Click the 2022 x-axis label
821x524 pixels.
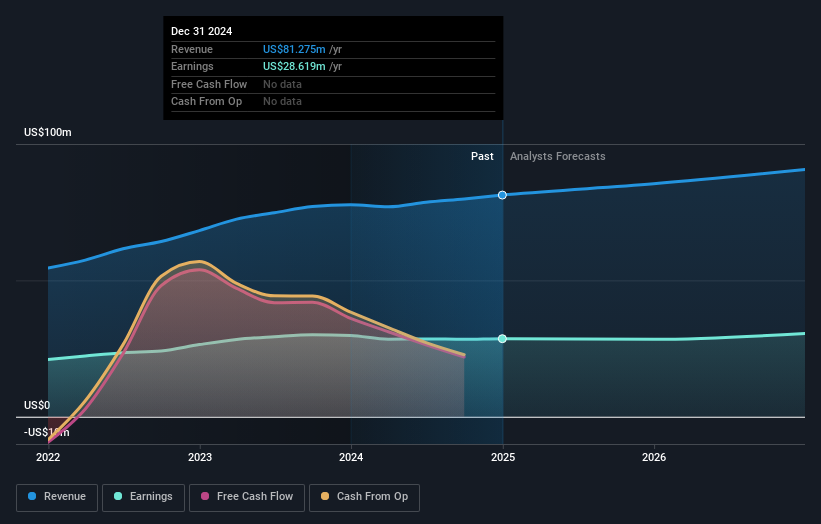[x=48, y=457]
